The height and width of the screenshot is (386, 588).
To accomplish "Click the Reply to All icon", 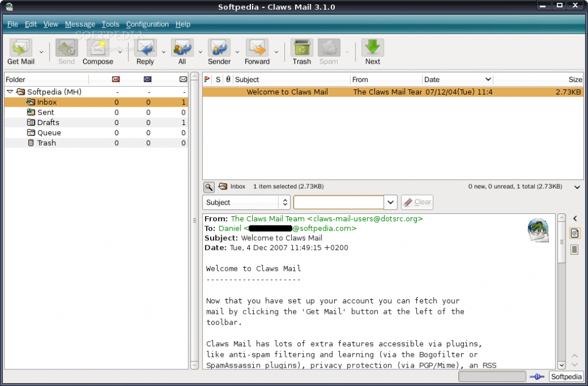I will [x=182, y=48].
